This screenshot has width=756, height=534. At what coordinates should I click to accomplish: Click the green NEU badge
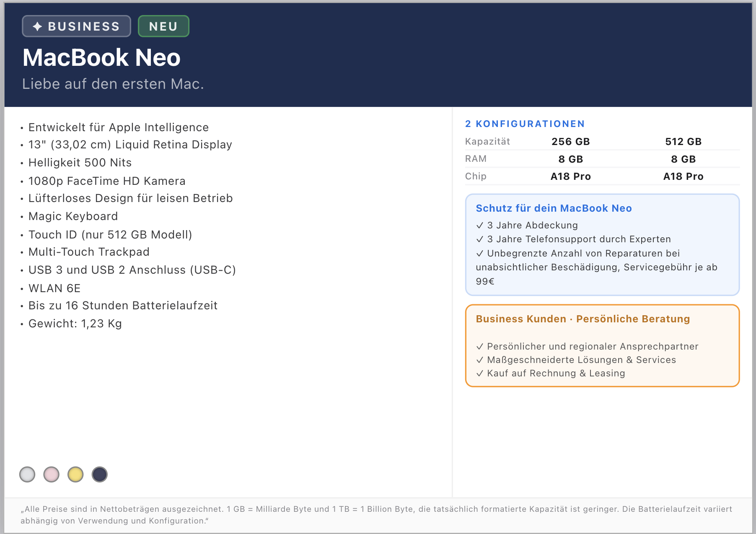163,26
